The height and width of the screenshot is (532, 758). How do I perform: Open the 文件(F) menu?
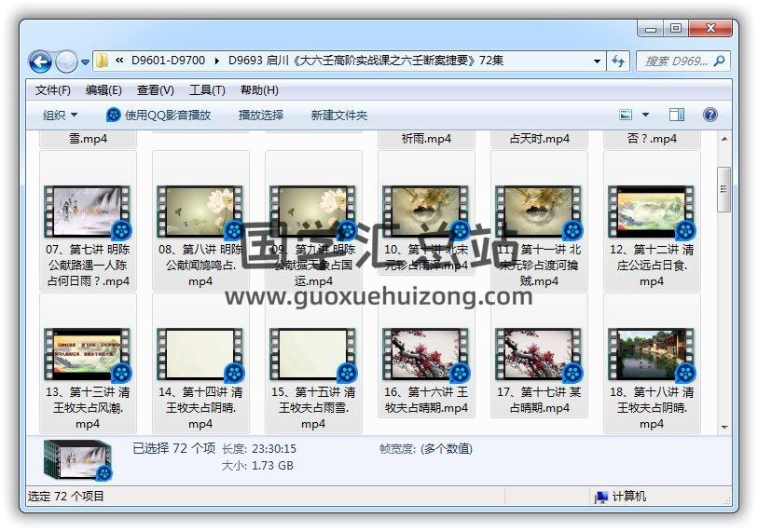[53, 90]
